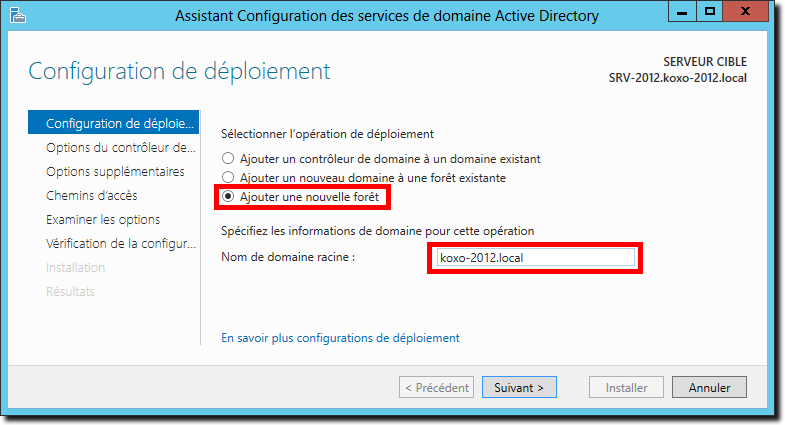Open the 'Chemins d'accès' step
The image size is (785, 425).
coord(92,196)
